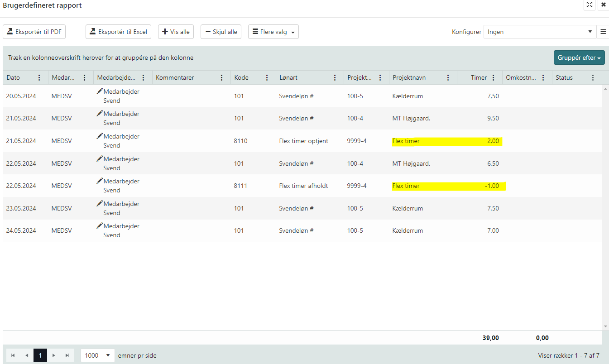
Task: Open column menu for Status column
Action: (x=593, y=77)
